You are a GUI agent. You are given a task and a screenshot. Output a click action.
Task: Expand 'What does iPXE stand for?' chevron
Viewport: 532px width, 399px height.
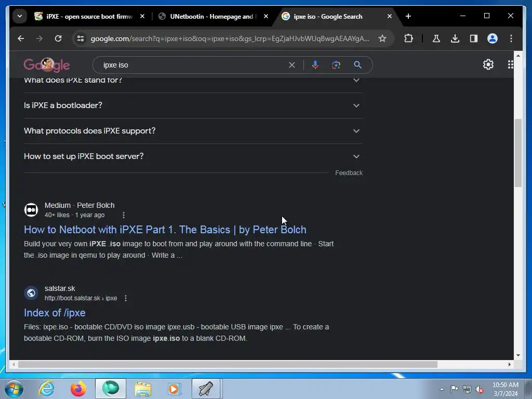tap(356, 81)
